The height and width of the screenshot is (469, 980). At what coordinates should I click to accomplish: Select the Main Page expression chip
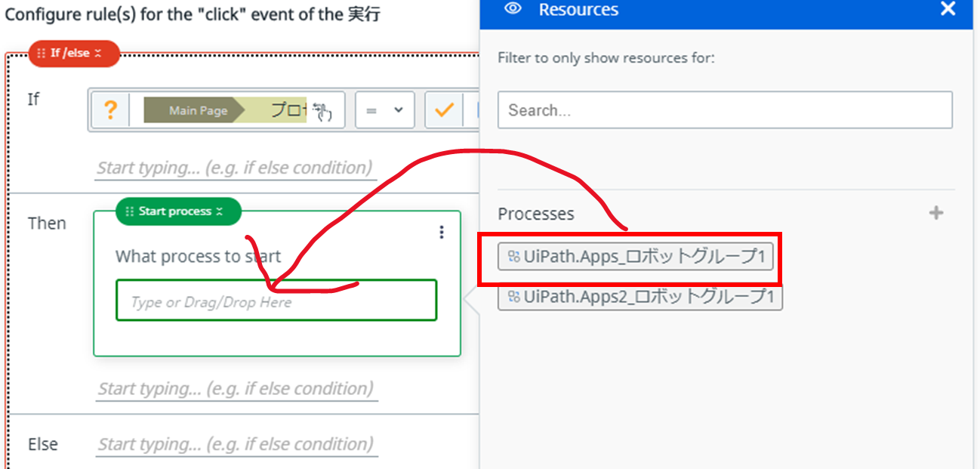click(196, 110)
